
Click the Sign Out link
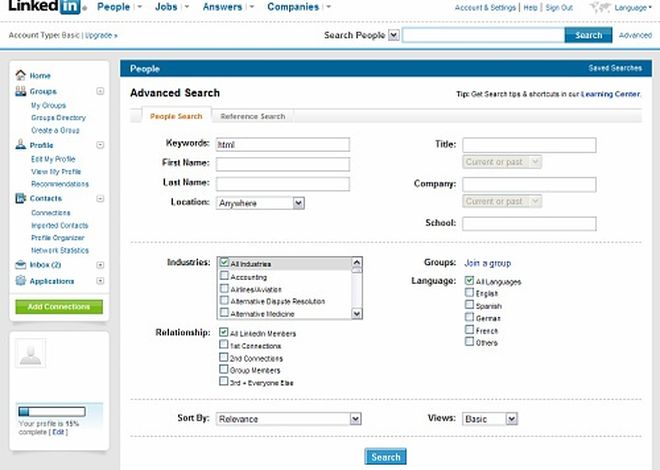[x=559, y=8]
